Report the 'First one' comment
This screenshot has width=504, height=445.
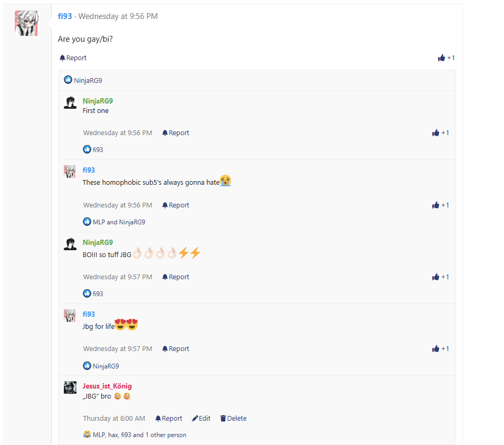[x=176, y=133]
